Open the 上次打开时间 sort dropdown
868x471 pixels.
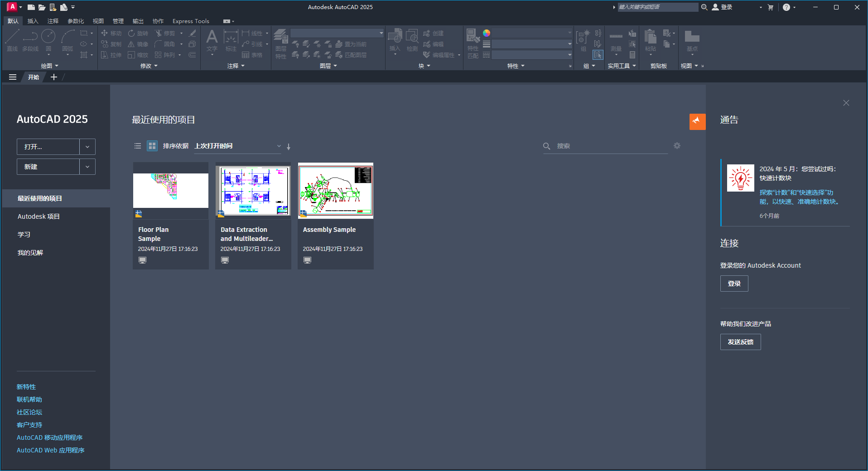(278, 146)
